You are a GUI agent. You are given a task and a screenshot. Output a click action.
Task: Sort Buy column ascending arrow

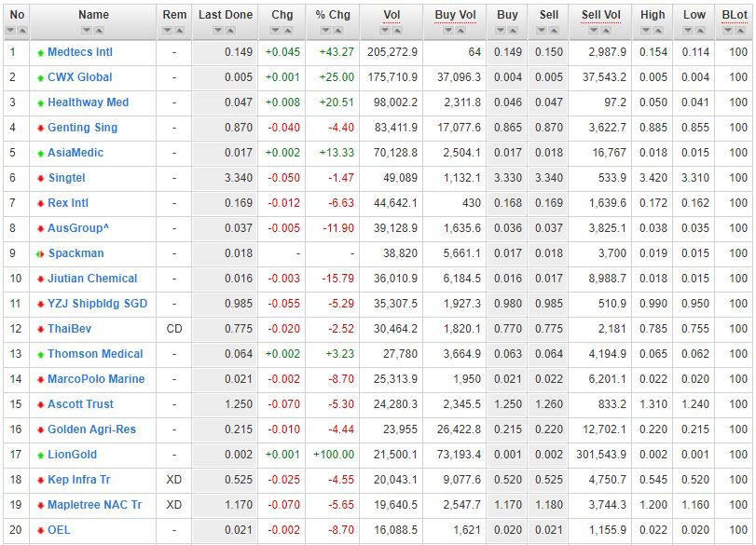tap(514, 31)
